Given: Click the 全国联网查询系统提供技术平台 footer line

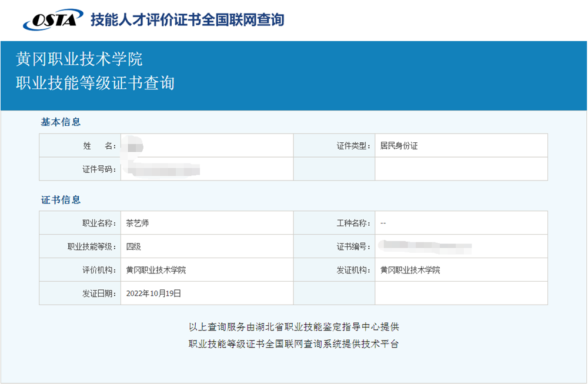Looking at the screenshot, I should pos(293,344).
